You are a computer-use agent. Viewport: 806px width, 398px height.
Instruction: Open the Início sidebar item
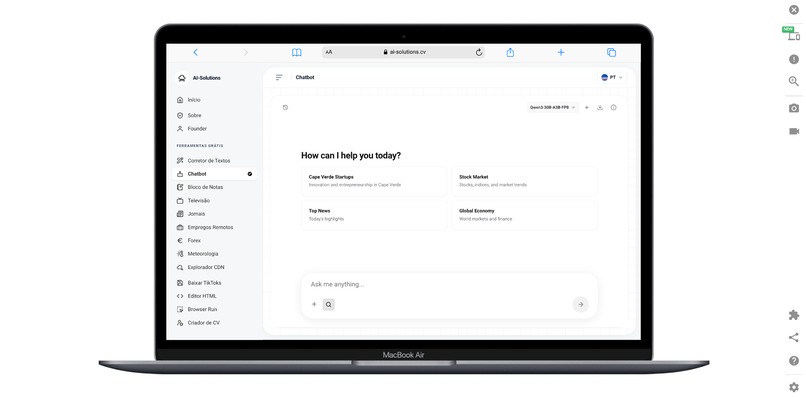coord(215,100)
